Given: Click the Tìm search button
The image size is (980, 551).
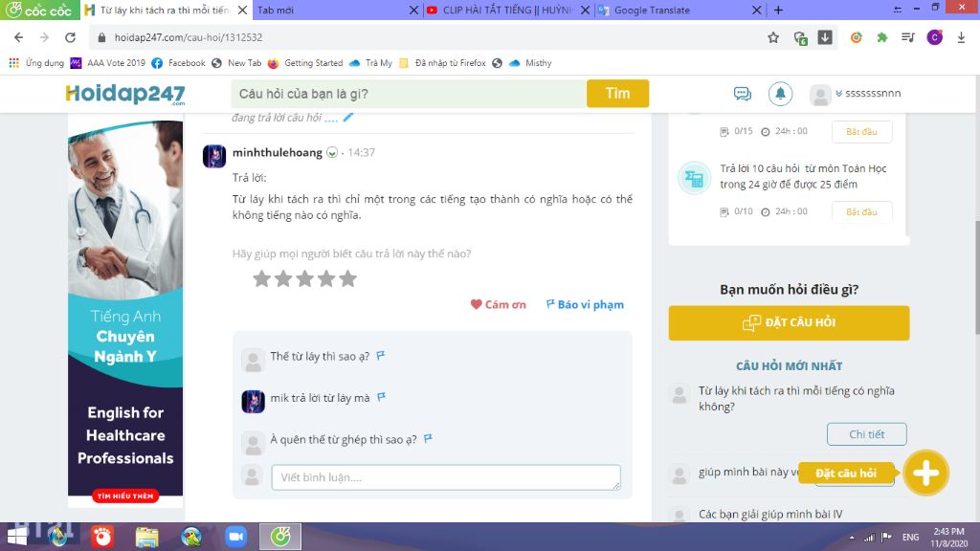Looking at the screenshot, I should pyautogui.click(x=617, y=93).
